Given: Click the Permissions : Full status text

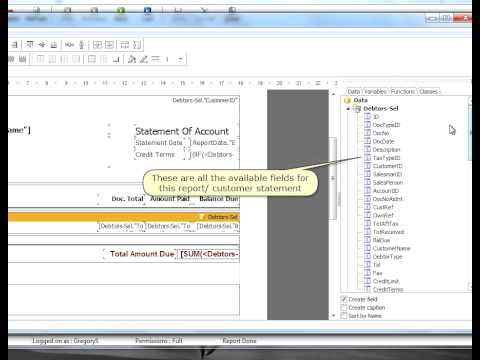Looking at the screenshot, I should [x=159, y=341].
